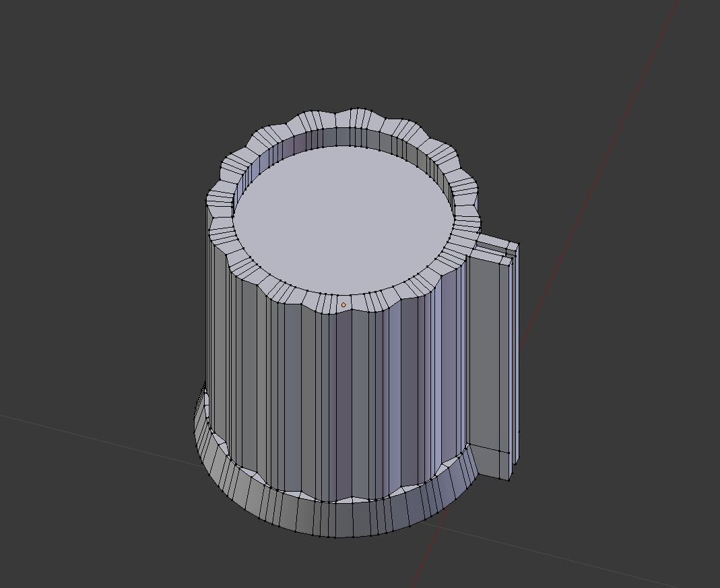Select the orange highlighted vertex on the rim
Screen dimensions: 720x588
click(343, 305)
